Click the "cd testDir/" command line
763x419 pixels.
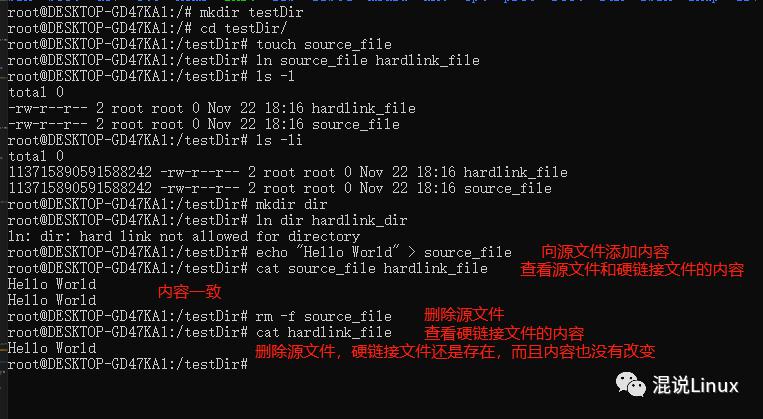pos(148,28)
